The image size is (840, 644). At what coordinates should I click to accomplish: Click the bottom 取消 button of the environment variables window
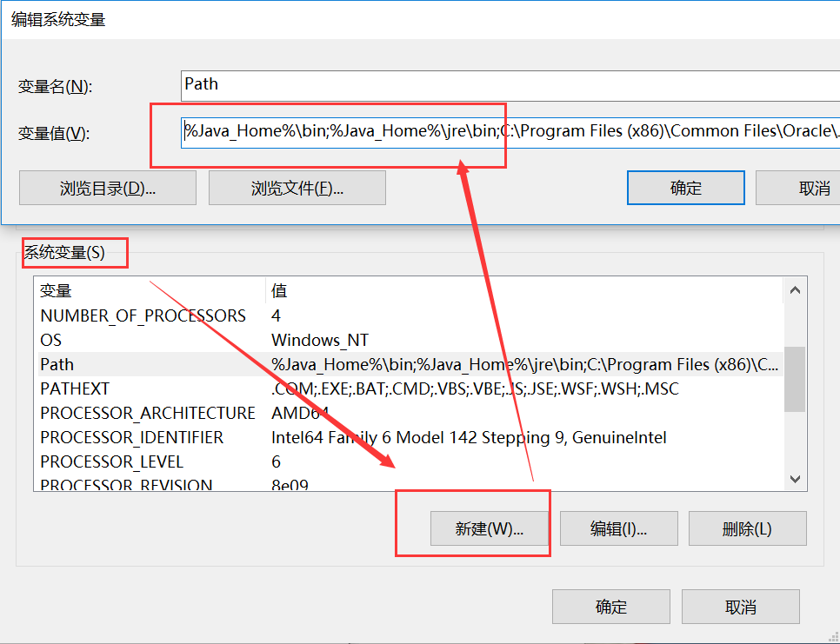click(x=741, y=607)
